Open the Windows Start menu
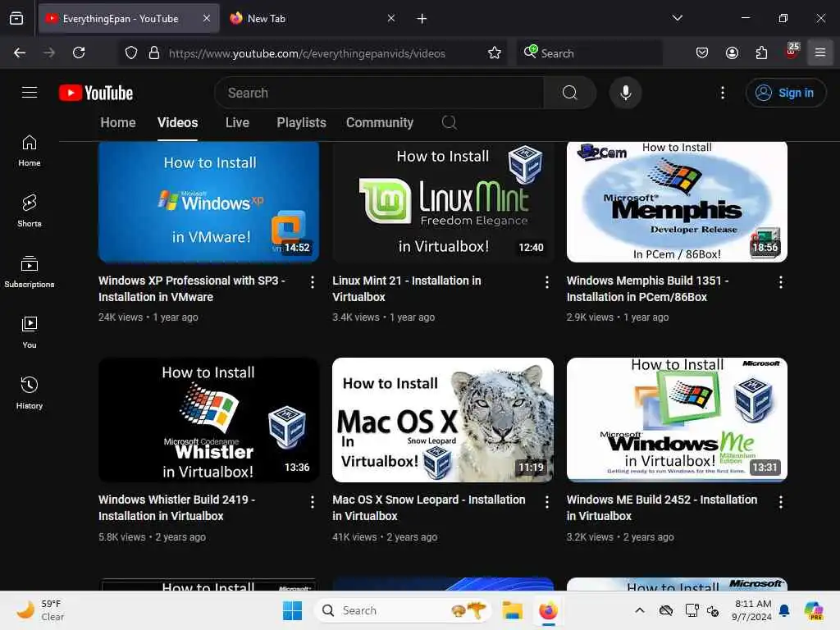 (x=293, y=610)
